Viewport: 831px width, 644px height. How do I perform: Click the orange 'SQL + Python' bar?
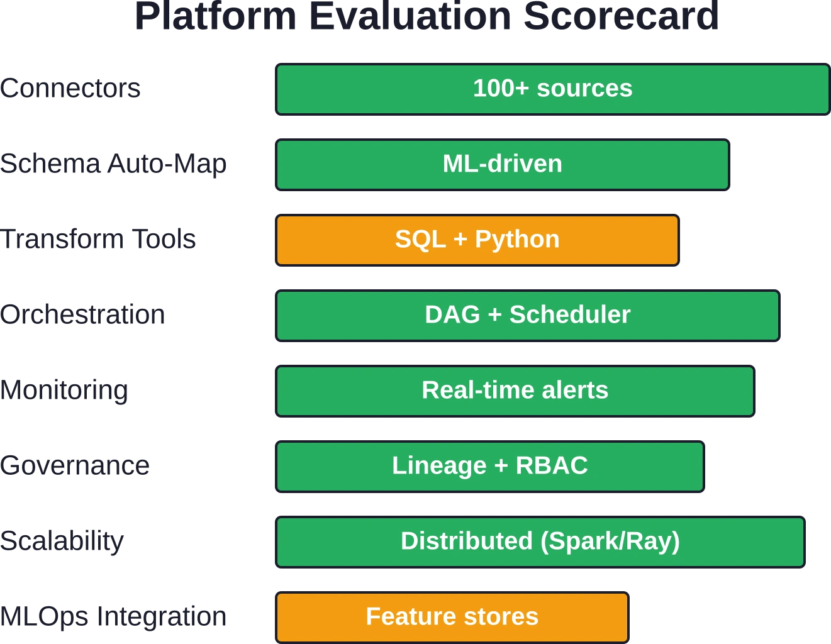pyautogui.click(x=477, y=240)
